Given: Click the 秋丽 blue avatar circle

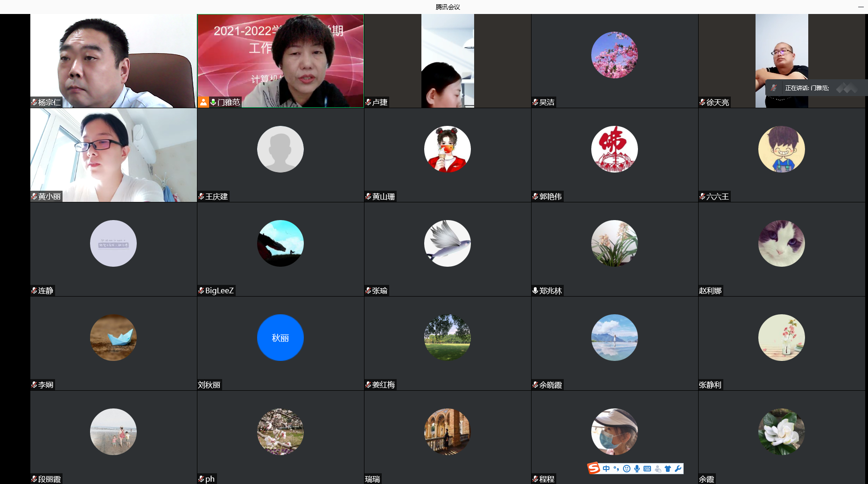Looking at the screenshot, I should pyautogui.click(x=280, y=338).
